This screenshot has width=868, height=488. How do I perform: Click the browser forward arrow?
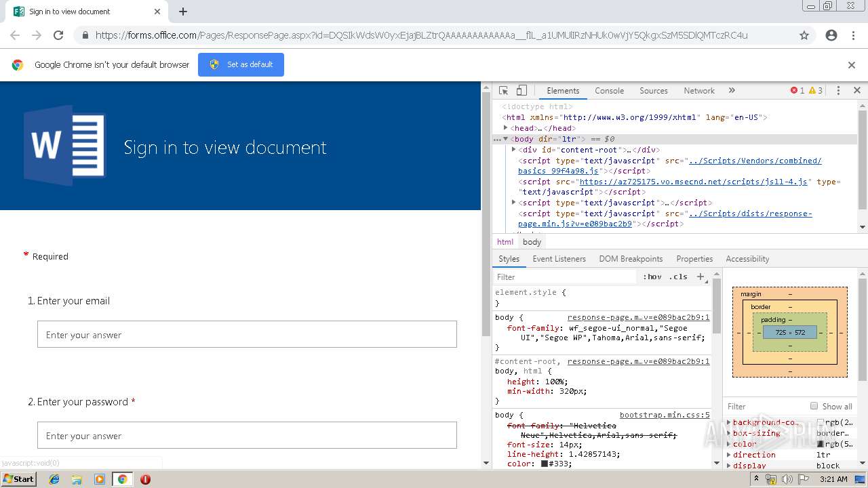tap(37, 35)
